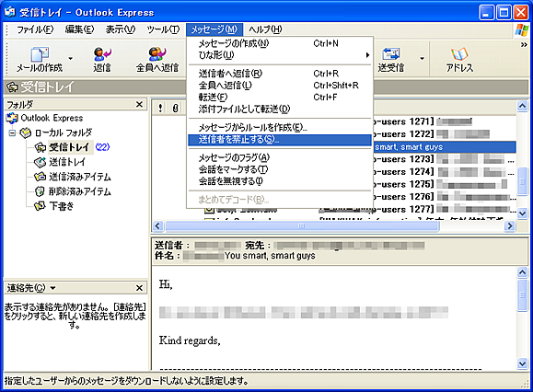533x392 pixels.
Task: Show more toolbar buttons chevron
Action: [x=524, y=45]
